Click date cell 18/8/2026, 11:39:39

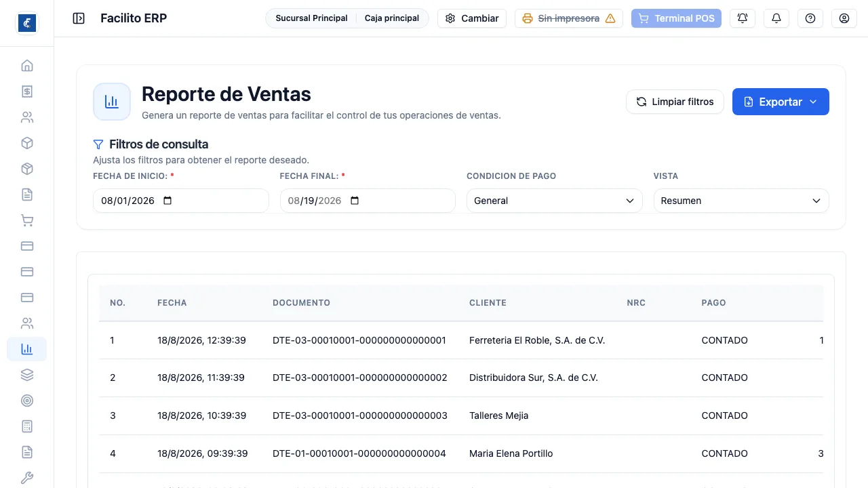click(201, 378)
